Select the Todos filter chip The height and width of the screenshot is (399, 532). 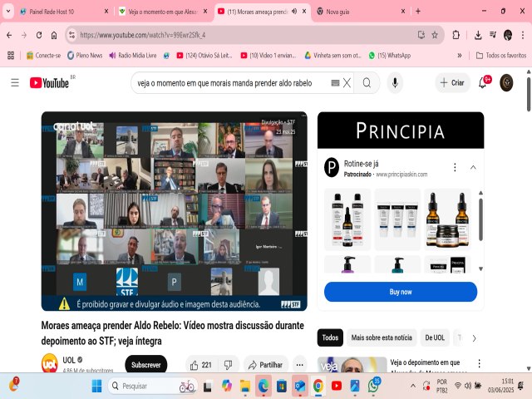[330, 337]
